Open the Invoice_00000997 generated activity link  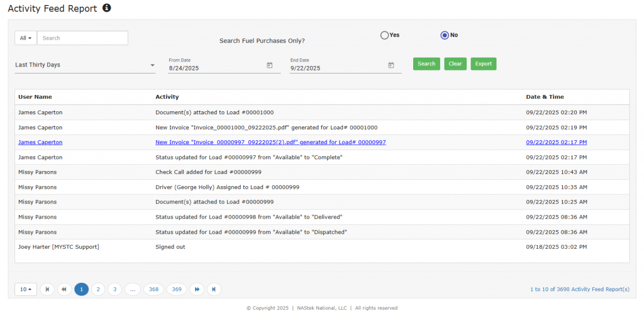pyautogui.click(x=270, y=143)
